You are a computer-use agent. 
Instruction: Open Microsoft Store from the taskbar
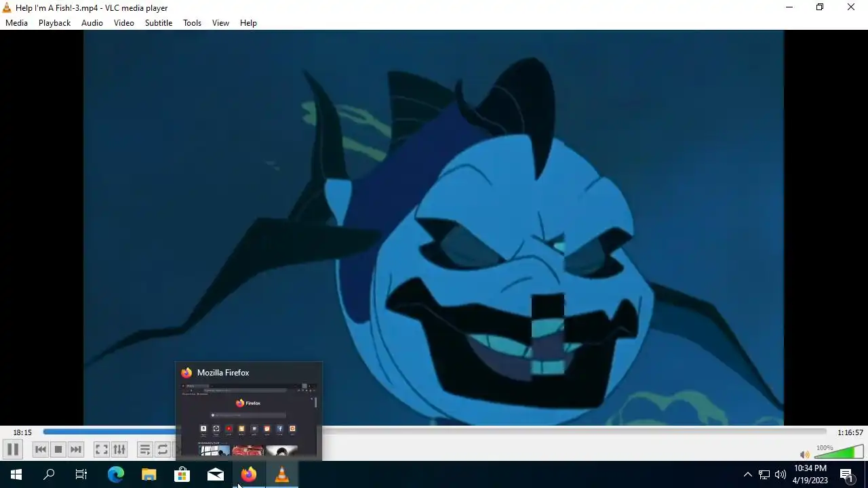[x=182, y=474]
